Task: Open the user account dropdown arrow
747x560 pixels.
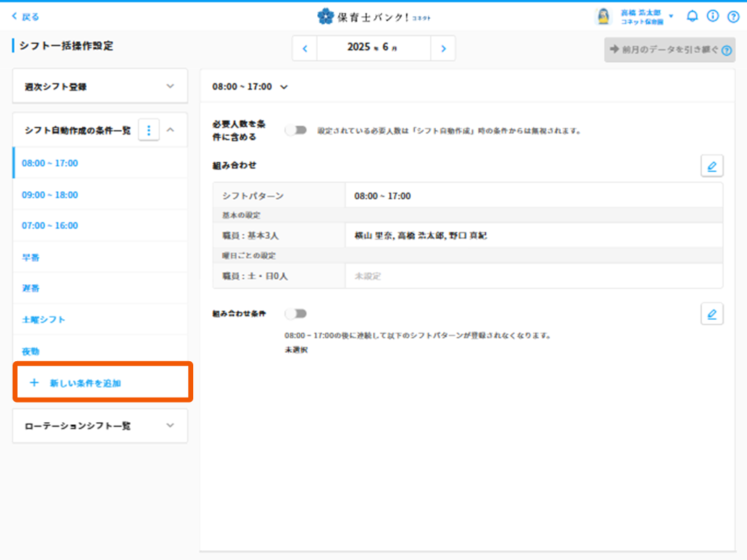Action: click(x=671, y=16)
